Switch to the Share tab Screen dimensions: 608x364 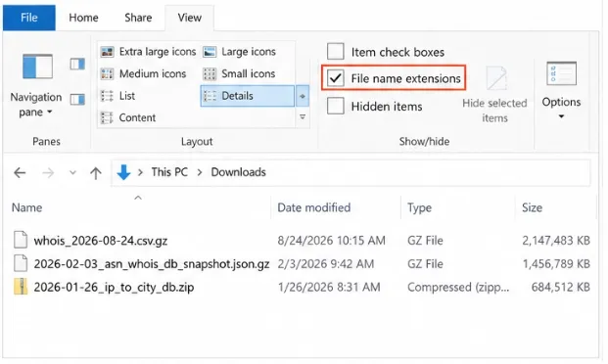coord(138,18)
